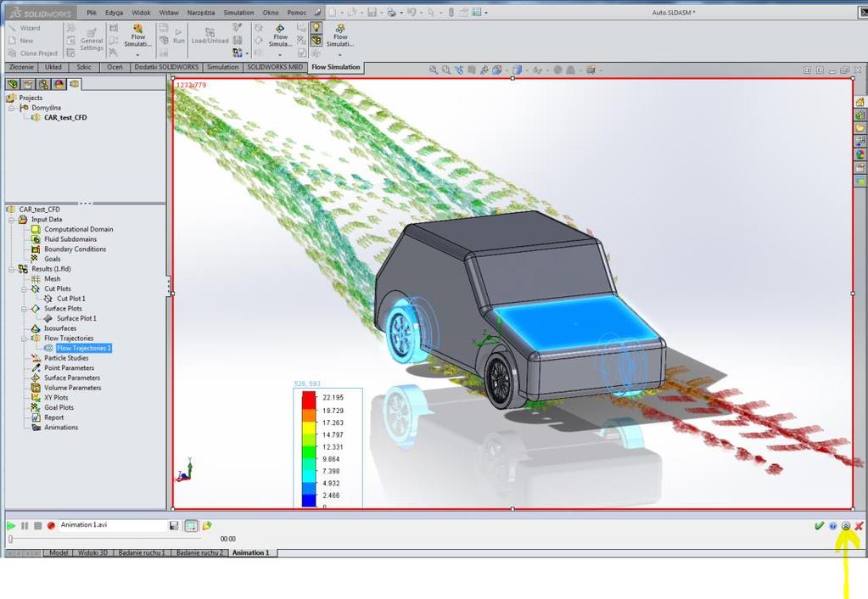The height and width of the screenshot is (599, 868).
Task: Open the Dodatki SOLIDWORKS ribbon tab
Action: [x=166, y=67]
